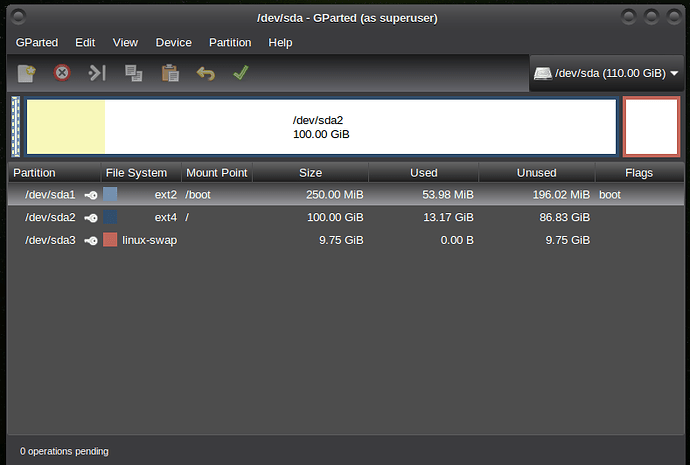Click the New partition toolbar icon
690x465 pixels.
(x=26, y=73)
